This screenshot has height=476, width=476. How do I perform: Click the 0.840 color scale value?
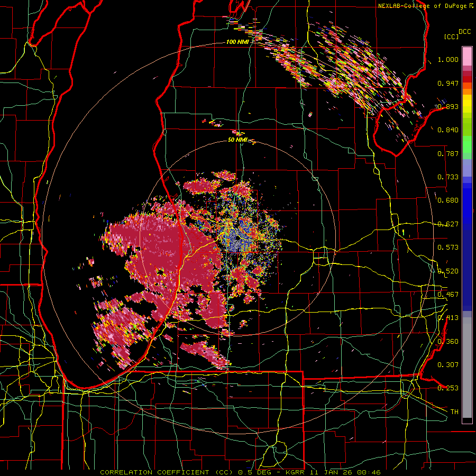(x=448, y=130)
